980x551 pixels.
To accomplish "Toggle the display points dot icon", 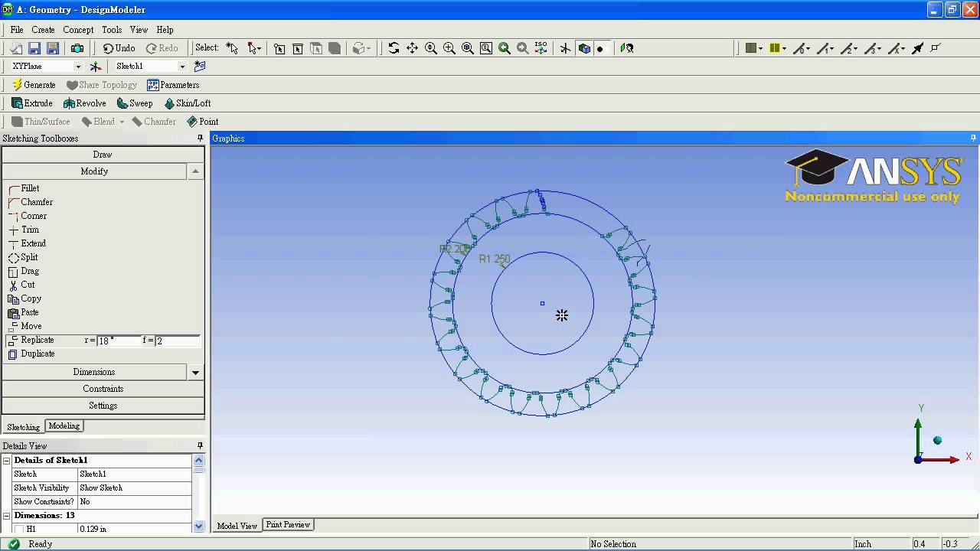I will pos(600,48).
